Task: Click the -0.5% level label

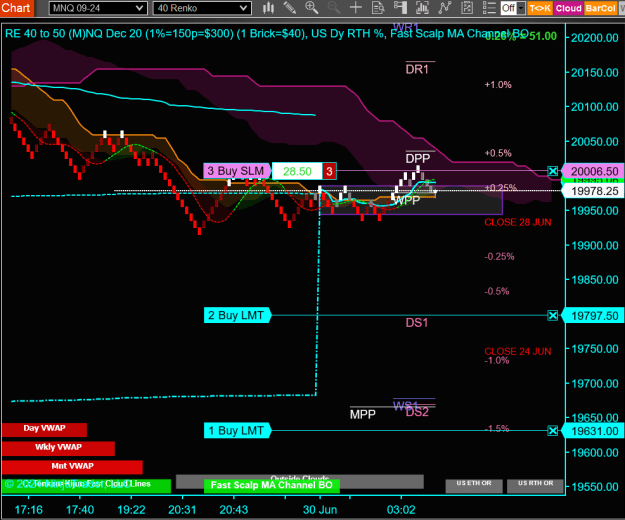Action: pyautogui.click(x=497, y=291)
